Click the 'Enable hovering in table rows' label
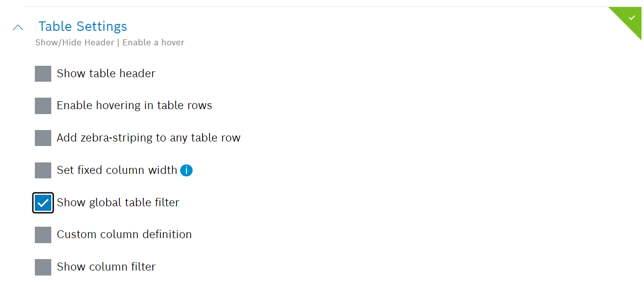644x283 pixels. [x=134, y=106]
